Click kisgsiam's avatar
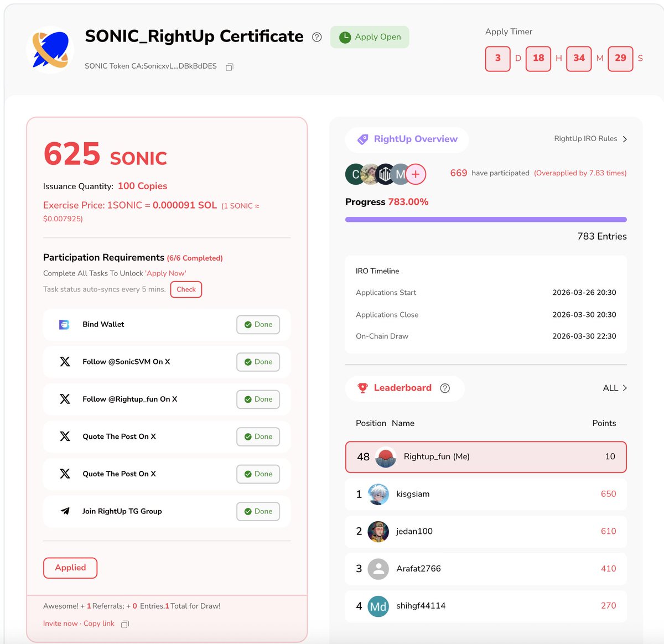Screen dimensions: 664x644 coord(378,494)
